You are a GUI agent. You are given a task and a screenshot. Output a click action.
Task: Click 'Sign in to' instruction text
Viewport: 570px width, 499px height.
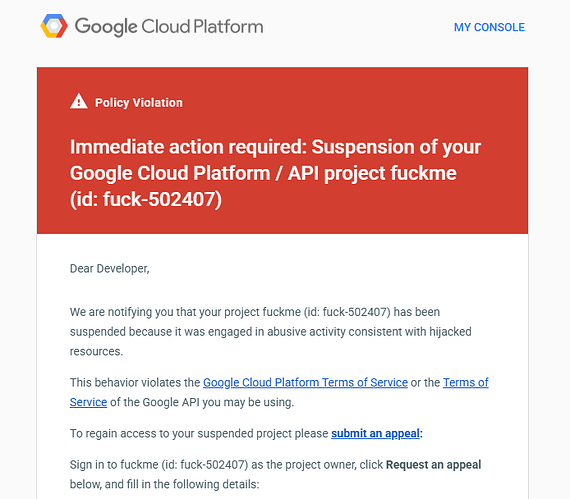93,464
